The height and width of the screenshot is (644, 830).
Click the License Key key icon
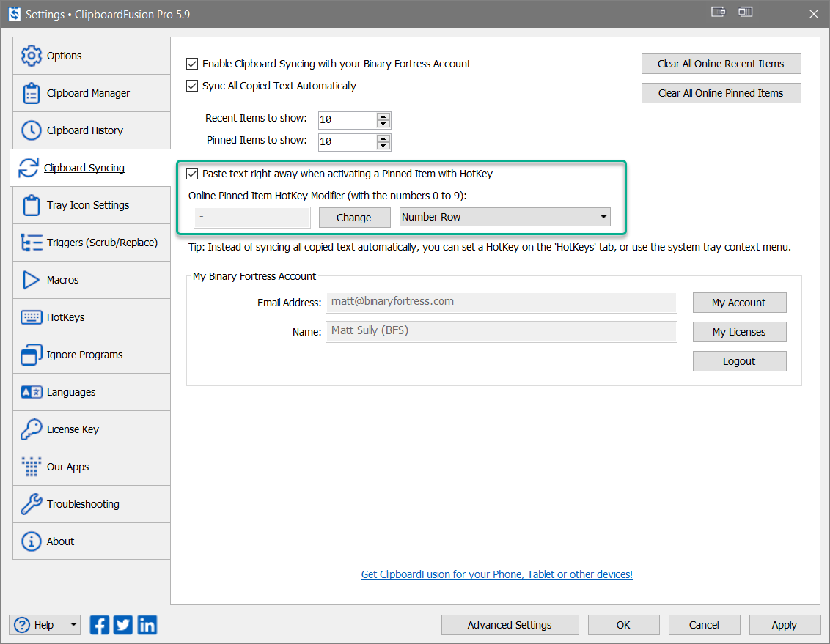point(32,429)
